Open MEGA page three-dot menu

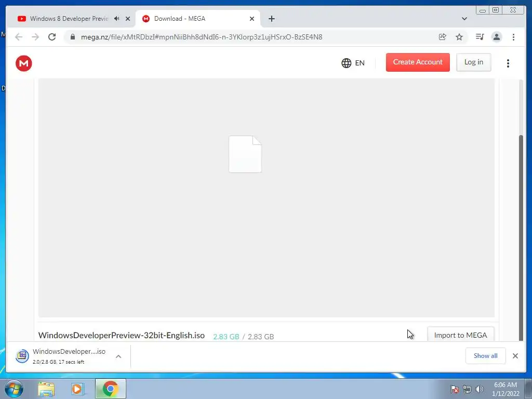pos(508,63)
